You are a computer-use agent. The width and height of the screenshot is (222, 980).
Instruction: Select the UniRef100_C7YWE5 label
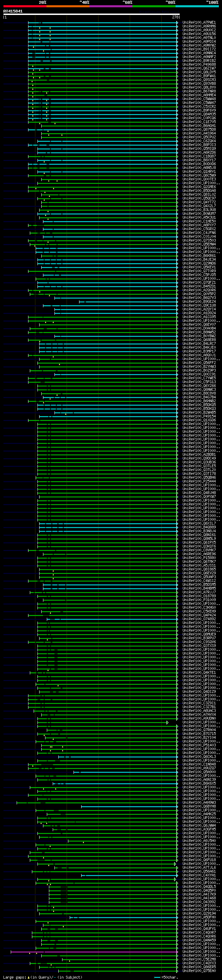199,378
